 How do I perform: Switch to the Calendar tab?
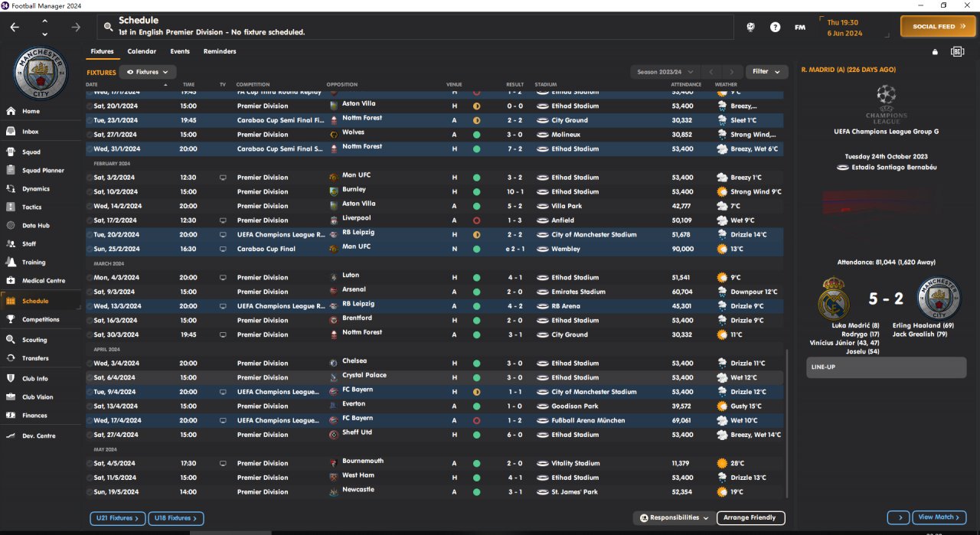click(x=142, y=51)
